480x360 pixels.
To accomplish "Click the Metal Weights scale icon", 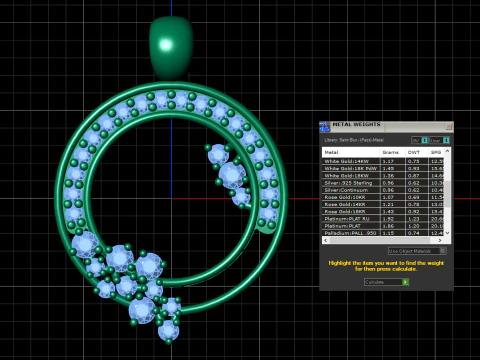I will pos(324,127).
